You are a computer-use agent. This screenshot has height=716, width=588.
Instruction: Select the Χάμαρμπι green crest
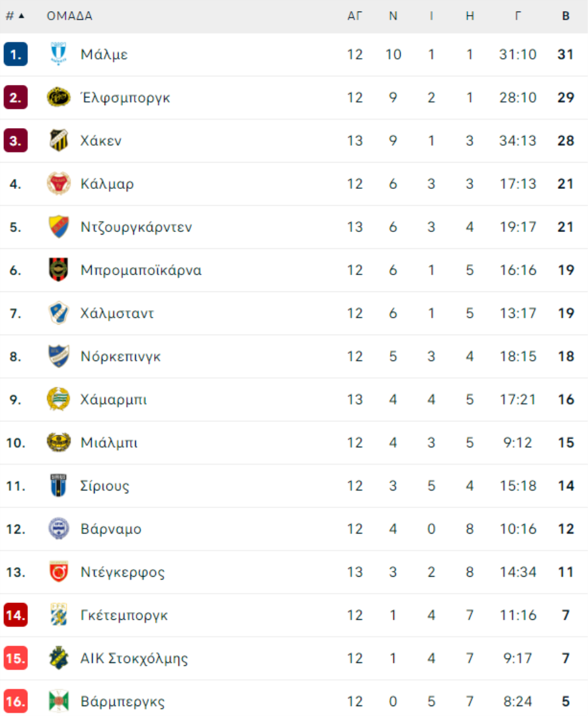click(x=58, y=399)
